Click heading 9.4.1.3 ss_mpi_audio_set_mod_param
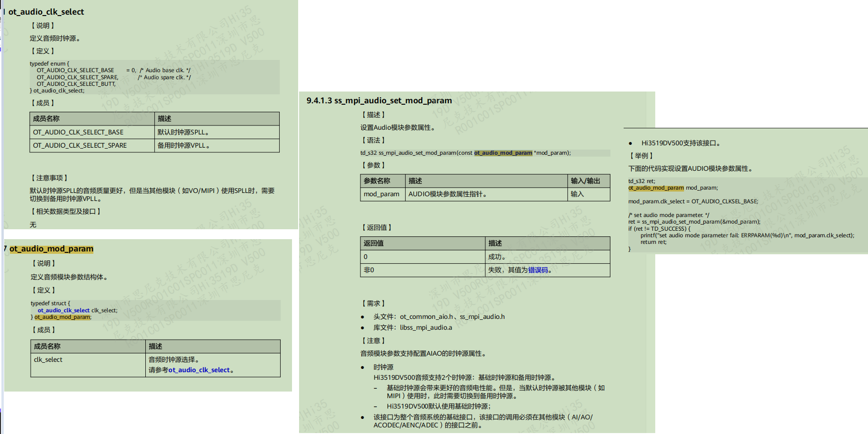Screen dimensions: 868x434 379,100
